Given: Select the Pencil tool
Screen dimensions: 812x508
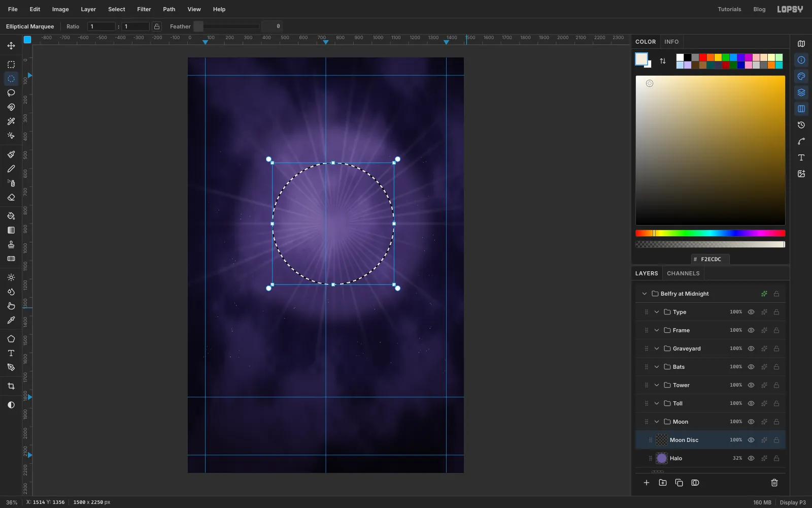Looking at the screenshot, I should pos(11,169).
